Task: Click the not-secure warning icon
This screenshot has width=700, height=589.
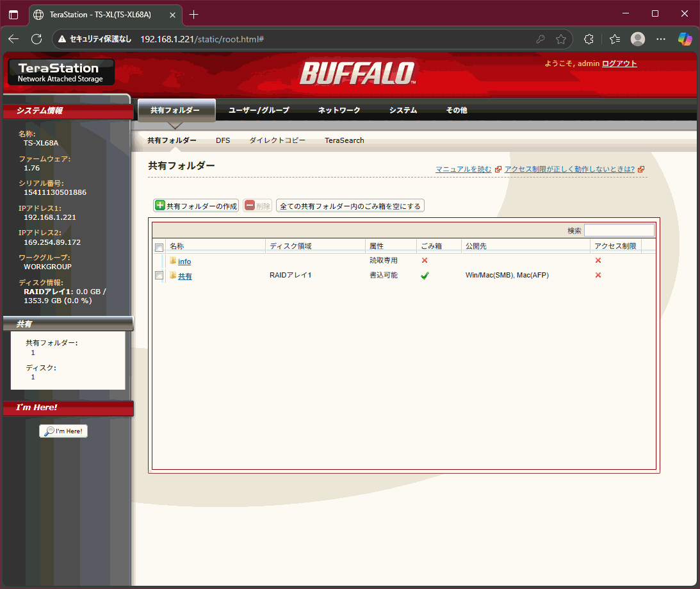Action: point(62,39)
